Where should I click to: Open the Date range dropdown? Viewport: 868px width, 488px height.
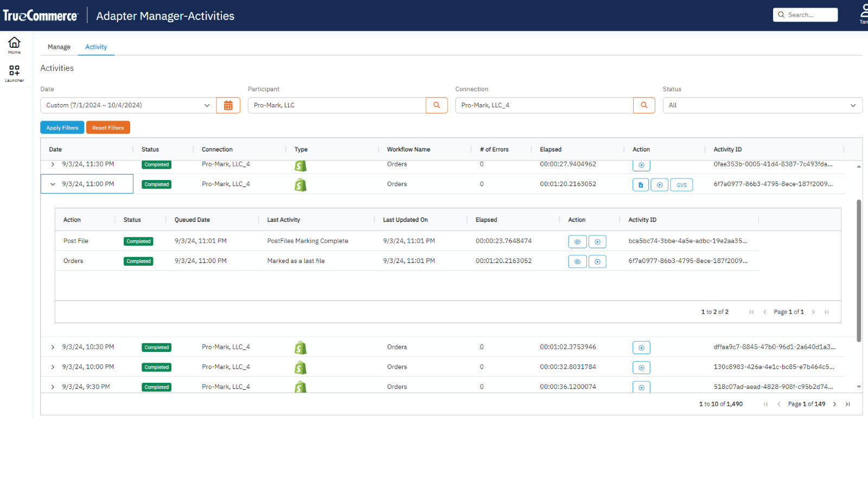(x=128, y=105)
